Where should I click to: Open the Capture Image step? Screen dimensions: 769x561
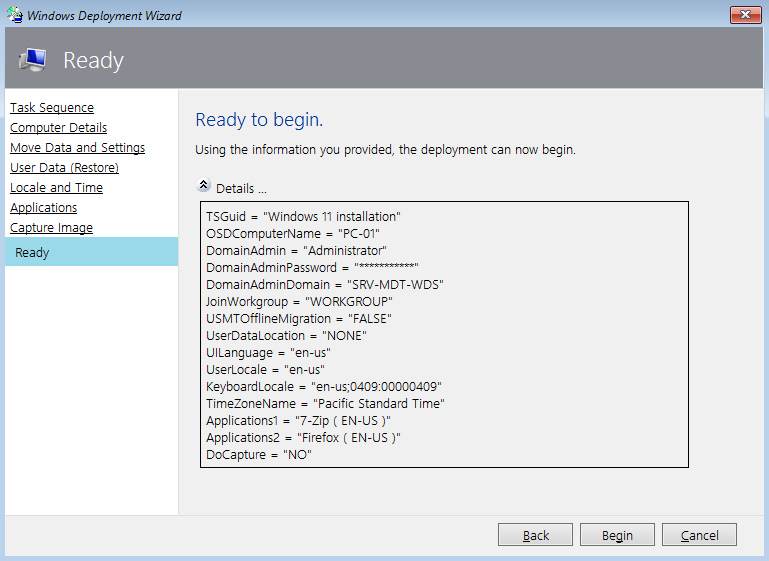[x=51, y=228]
